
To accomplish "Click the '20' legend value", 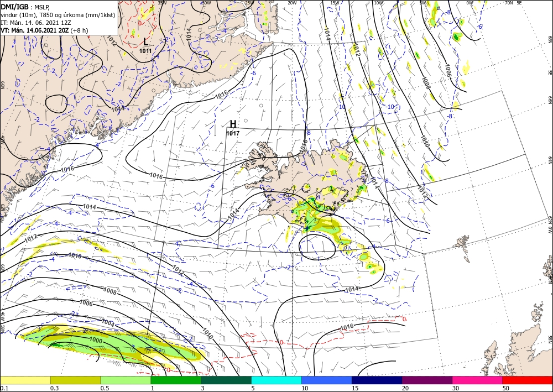I will [405, 388].
